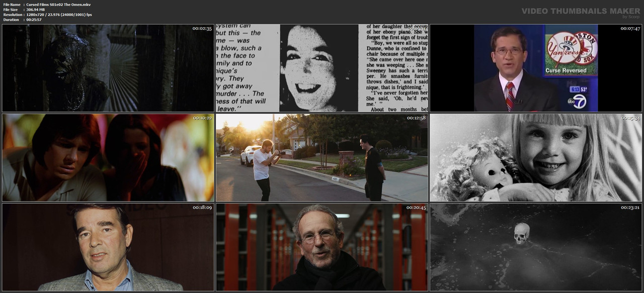Click the file size value '306.94 MB'
Screen dimensions: 644x293
(x=36, y=10)
